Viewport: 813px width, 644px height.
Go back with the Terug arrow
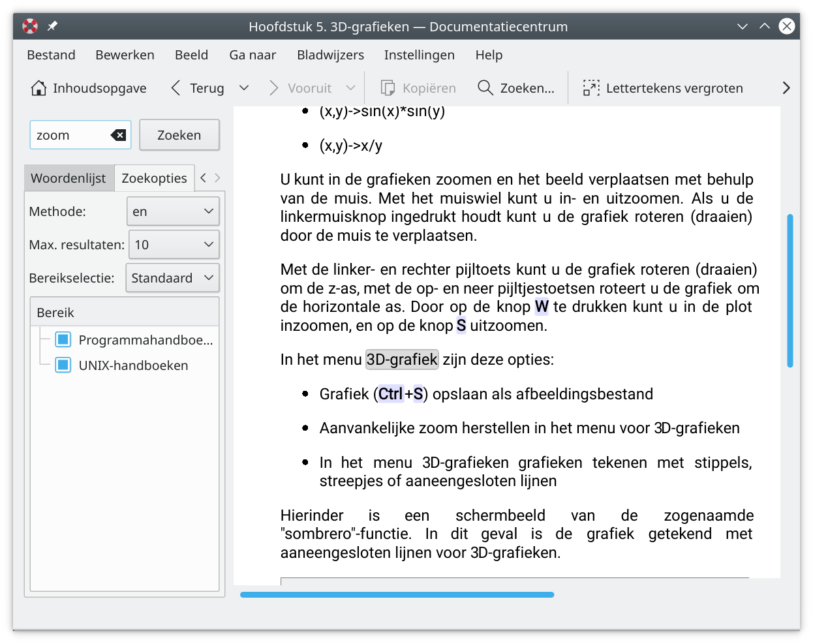(176, 88)
